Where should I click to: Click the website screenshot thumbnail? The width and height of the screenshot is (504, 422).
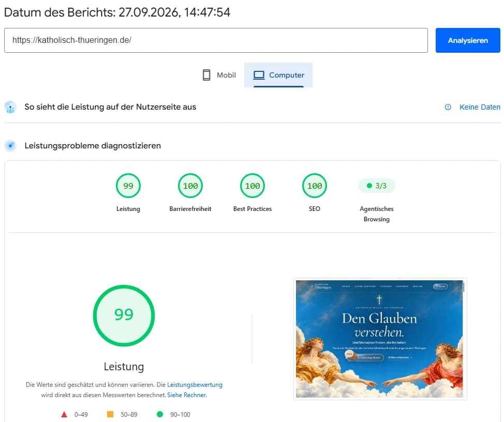point(380,339)
